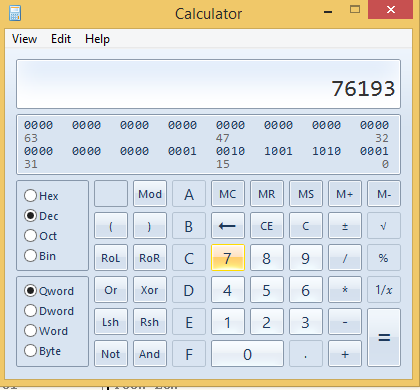Toggle bit group 1001 in binary panel
The image size is (420, 390).
pos(278,151)
